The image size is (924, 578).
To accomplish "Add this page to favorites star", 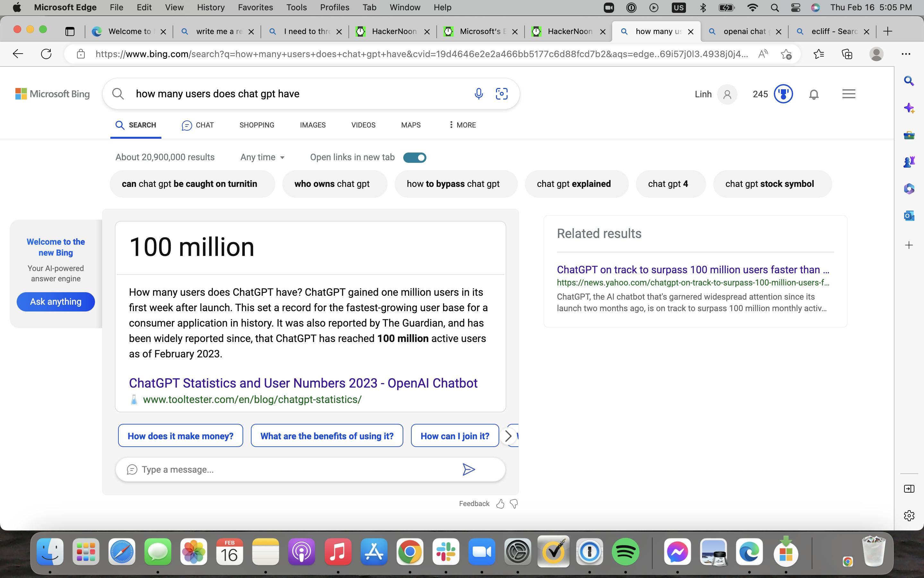I will point(786,54).
